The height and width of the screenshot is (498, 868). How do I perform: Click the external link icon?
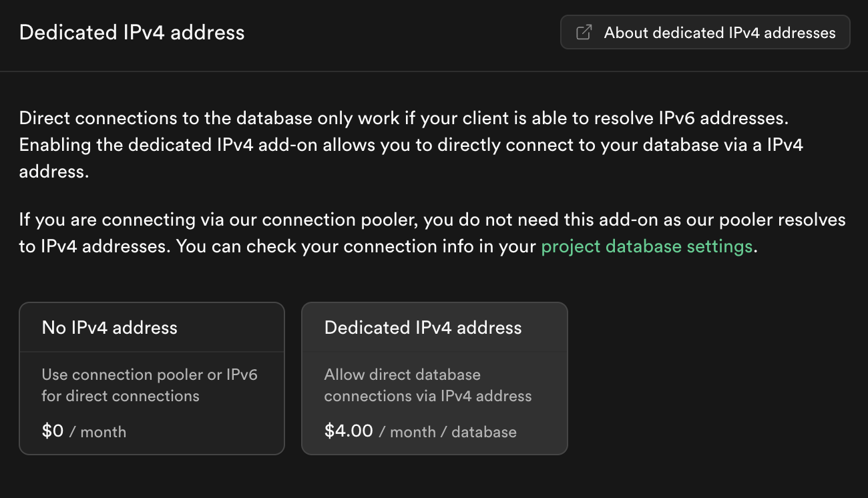(x=584, y=33)
